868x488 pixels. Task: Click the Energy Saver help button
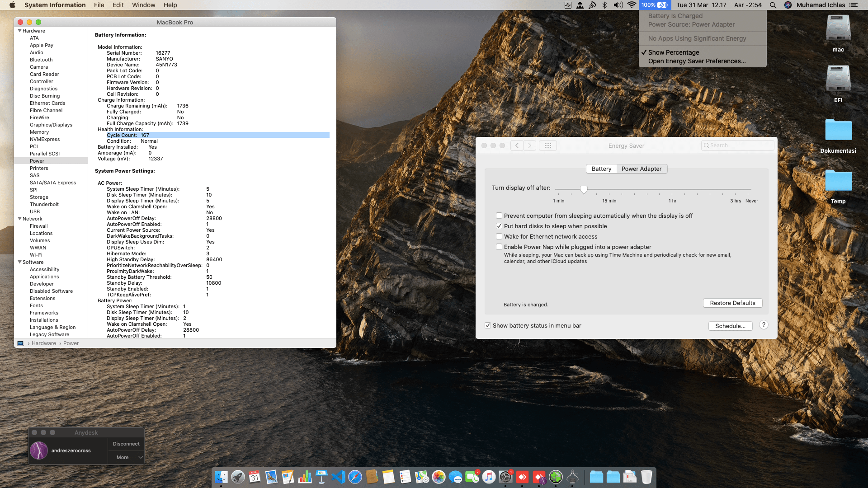click(764, 325)
